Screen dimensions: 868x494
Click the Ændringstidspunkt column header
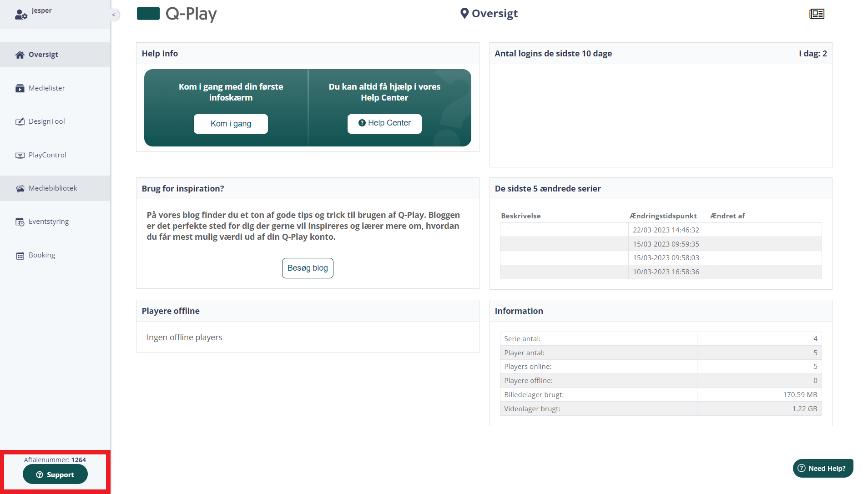coord(663,216)
